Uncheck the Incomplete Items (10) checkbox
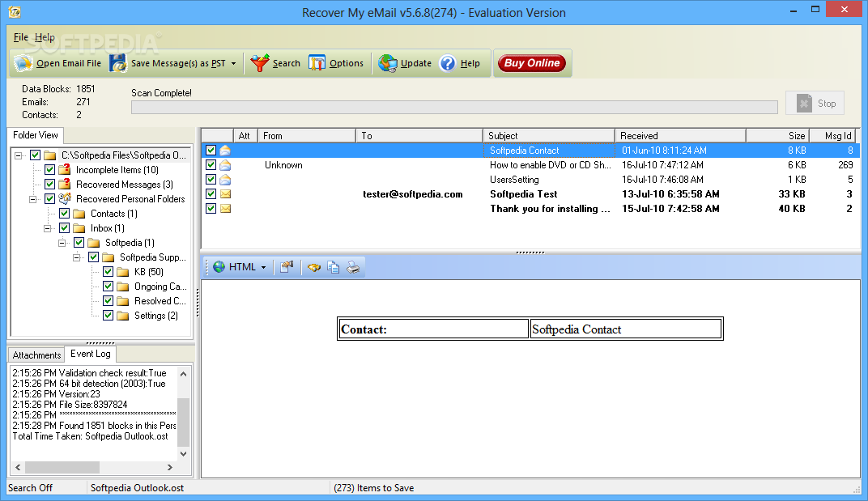The image size is (868, 501). coord(49,169)
